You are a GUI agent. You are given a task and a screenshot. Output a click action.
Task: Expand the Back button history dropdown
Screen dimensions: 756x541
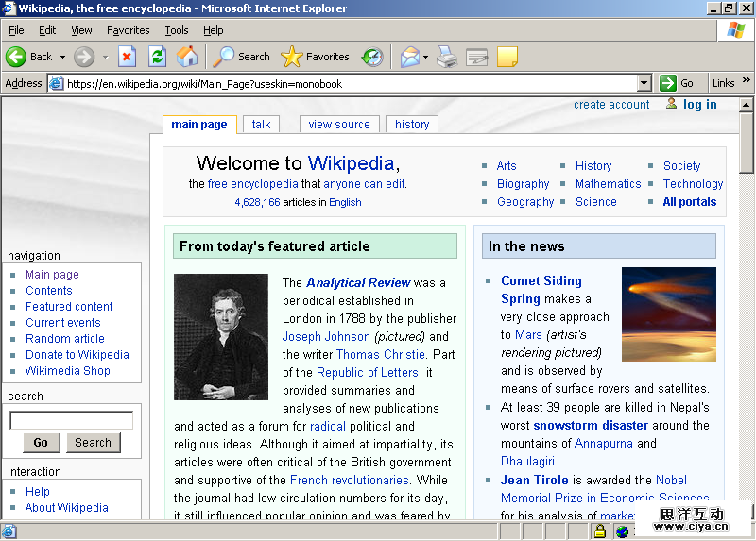pos(62,57)
